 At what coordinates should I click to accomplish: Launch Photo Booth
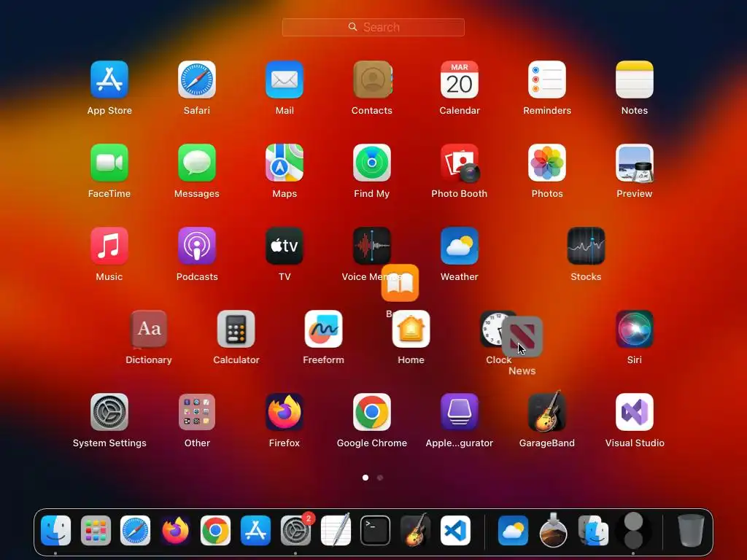(460, 163)
